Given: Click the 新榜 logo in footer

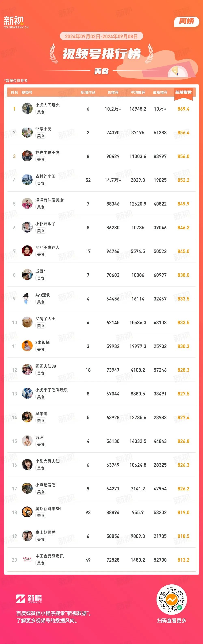Looking at the screenshot, I should [29, 599].
